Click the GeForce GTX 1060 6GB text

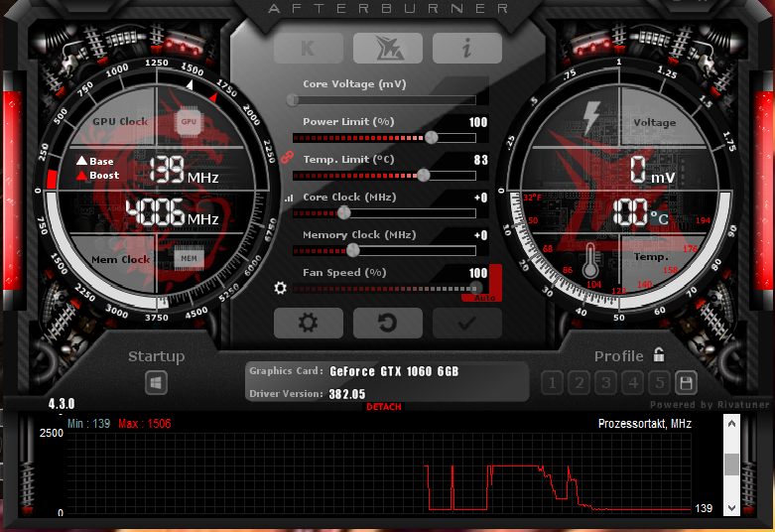394,371
